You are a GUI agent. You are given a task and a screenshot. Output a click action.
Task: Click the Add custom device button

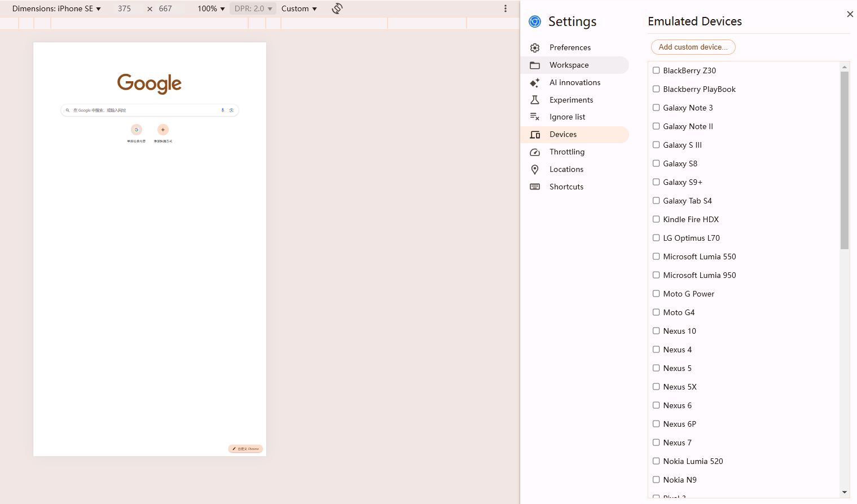693,47
